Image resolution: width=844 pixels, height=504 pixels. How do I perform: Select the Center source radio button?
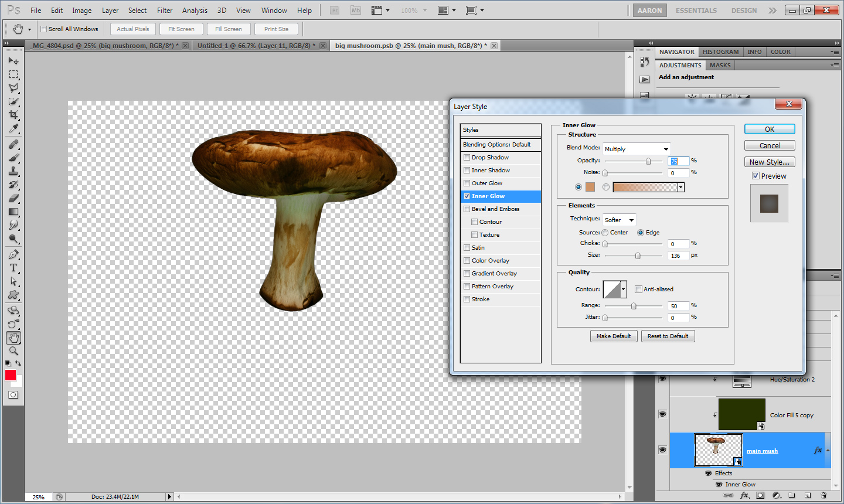point(605,233)
